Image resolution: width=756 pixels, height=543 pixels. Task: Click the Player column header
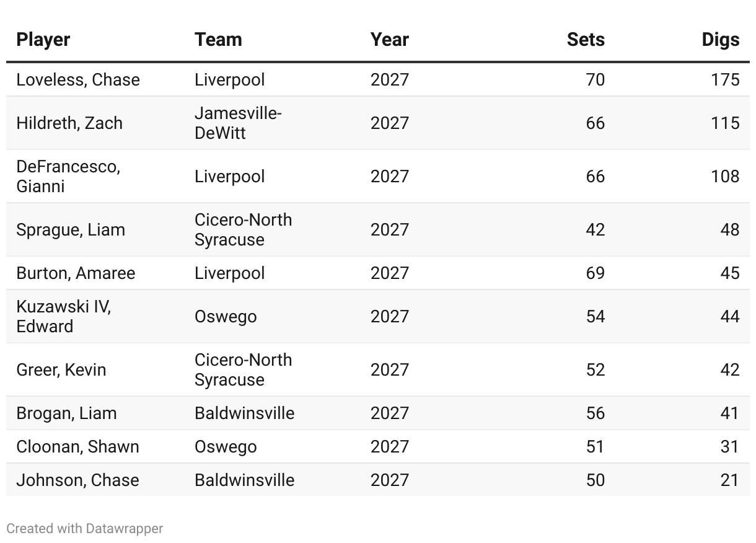(x=43, y=40)
